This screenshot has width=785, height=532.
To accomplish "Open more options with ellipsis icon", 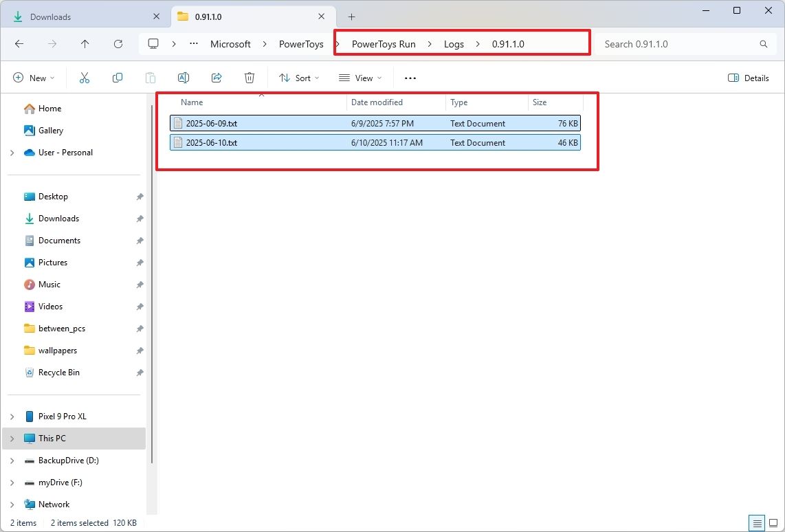I will [410, 78].
